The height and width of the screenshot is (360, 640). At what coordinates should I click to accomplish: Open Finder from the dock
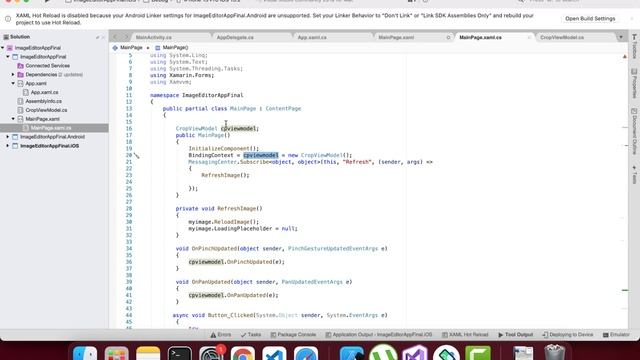click(85, 353)
